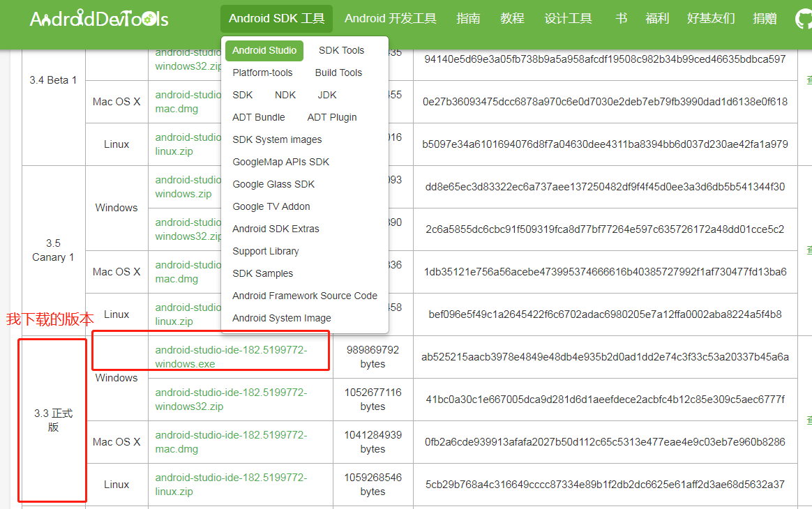
Task: Choose ADT Bundle menu entry
Action: pos(258,117)
